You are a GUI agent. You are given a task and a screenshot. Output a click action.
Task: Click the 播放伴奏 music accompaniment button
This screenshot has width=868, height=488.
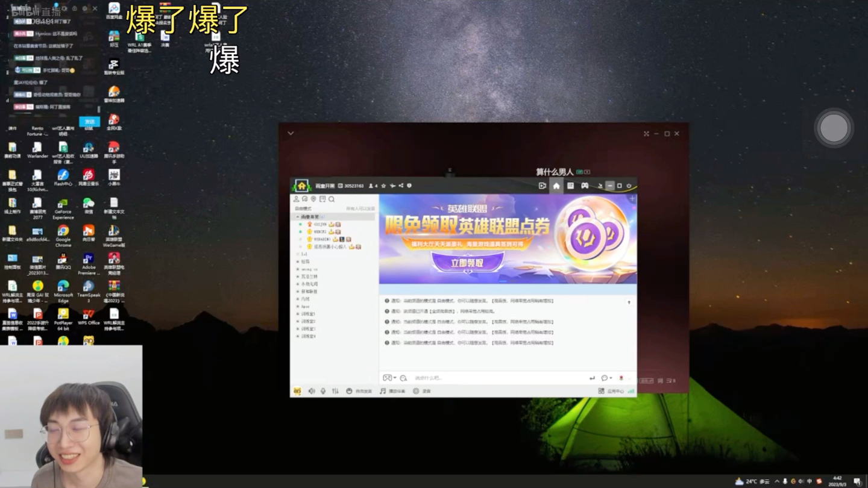click(x=392, y=391)
